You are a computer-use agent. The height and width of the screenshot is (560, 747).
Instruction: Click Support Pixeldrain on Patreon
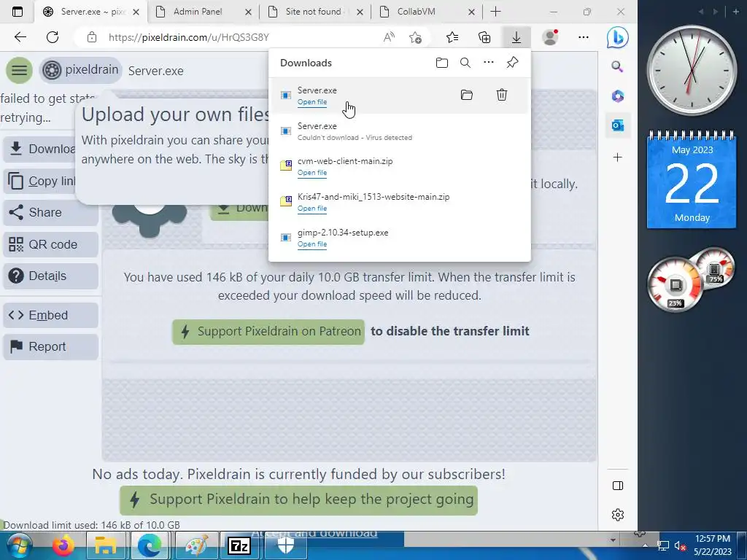click(268, 332)
